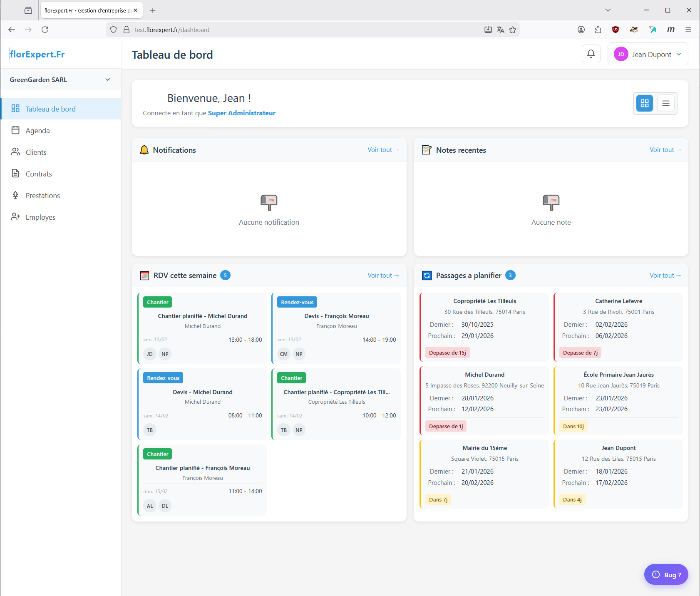
Task: Navigate to Prestations page
Action: pyautogui.click(x=42, y=196)
